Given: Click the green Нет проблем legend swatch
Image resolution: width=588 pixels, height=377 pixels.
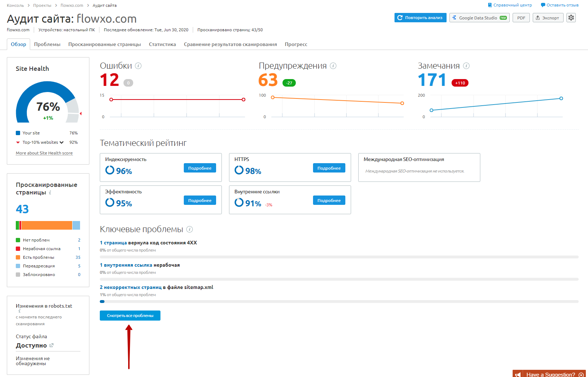Looking at the screenshot, I should point(18,240).
